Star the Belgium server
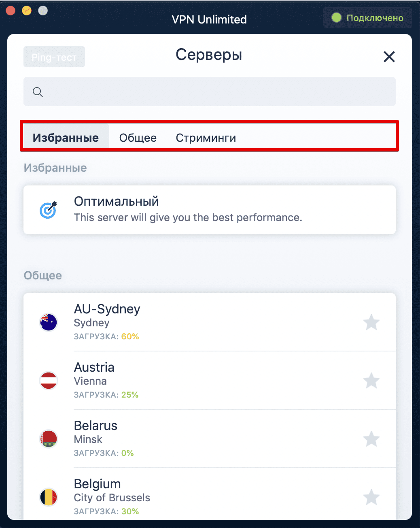 [x=371, y=497]
